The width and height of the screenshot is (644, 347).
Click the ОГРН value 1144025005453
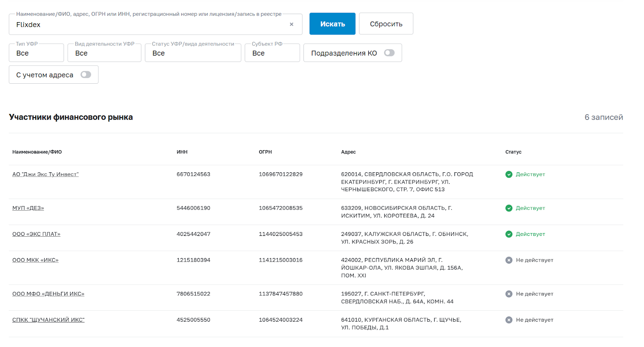[x=281, y=234]
